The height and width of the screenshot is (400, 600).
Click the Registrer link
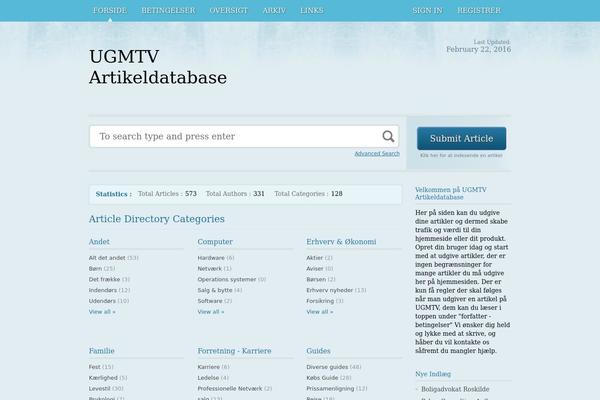[x=479, y=10]
